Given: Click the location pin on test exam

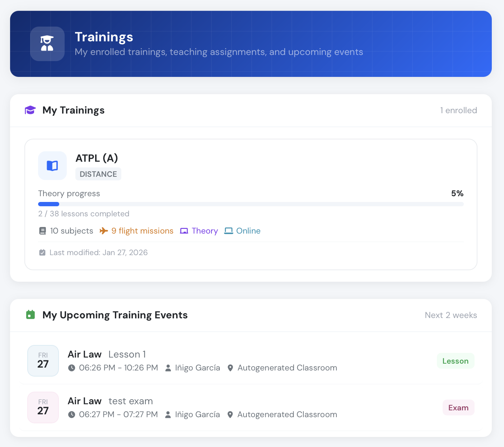Looking at the screenshot, I should pyautogui.click(x=230, y=415).
